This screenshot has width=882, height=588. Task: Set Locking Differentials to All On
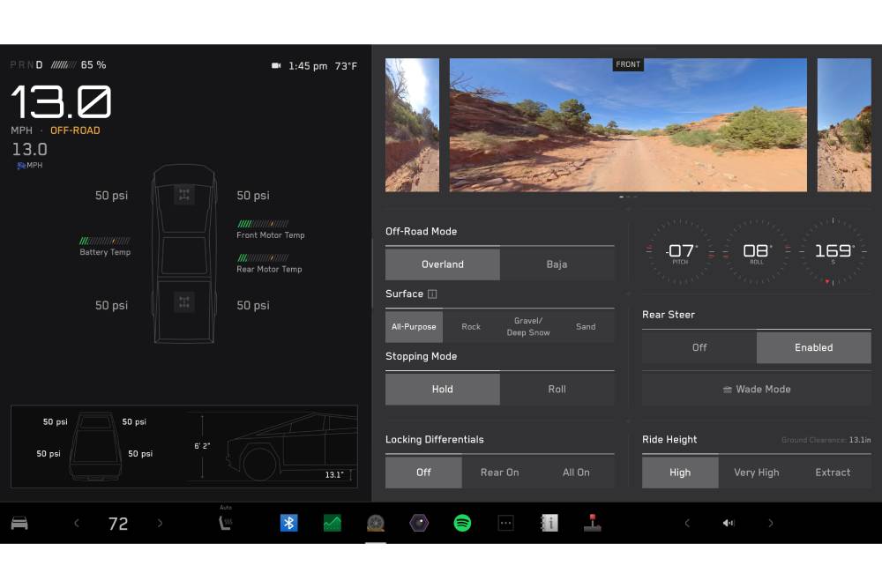pos(576,472)
